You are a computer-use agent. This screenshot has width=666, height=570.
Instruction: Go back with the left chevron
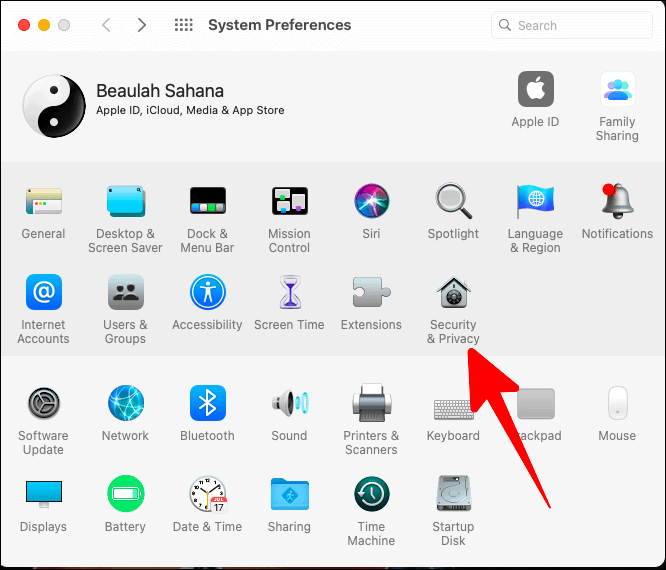(x=106, y=25)
